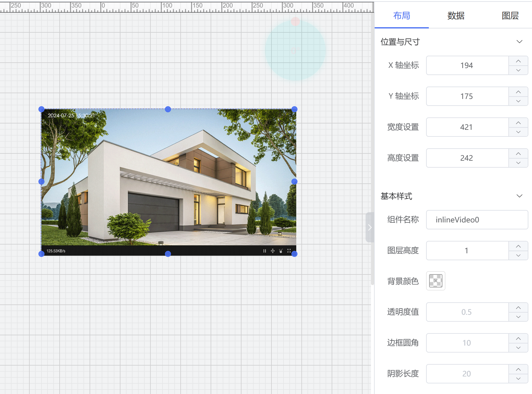The image size is (532, 394).
Task: Open the 图层 tab
Action: click(510, 15)
